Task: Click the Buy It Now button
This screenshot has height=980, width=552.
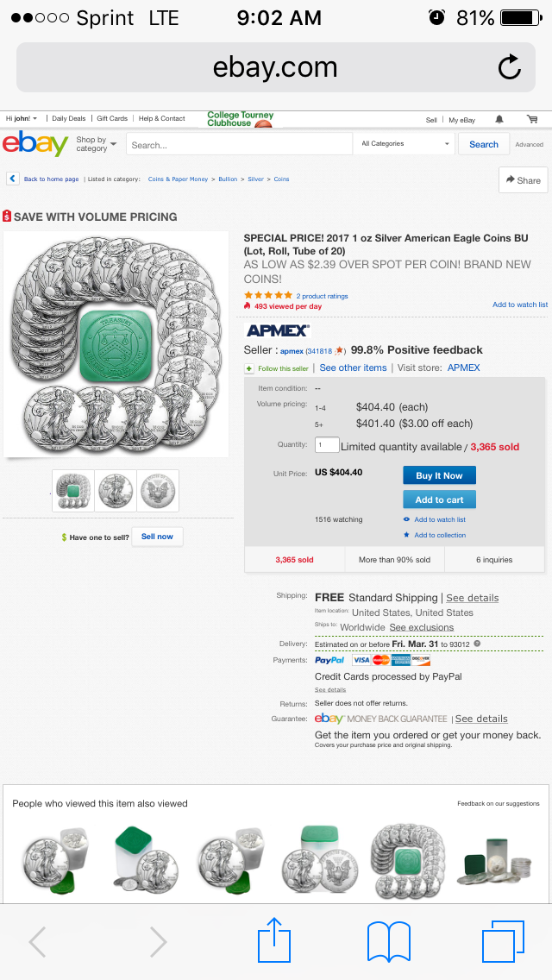Action: (x=440, y=475)
